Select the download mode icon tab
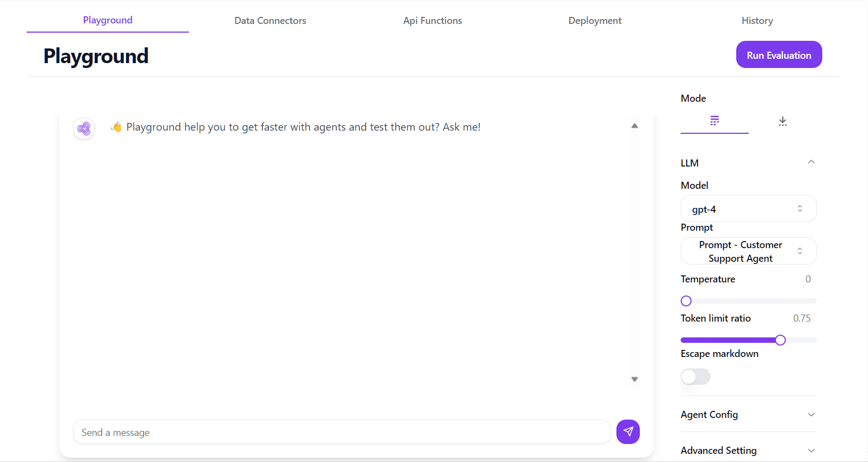The width and height of the screenshot is (868, 462). [783, 121]
